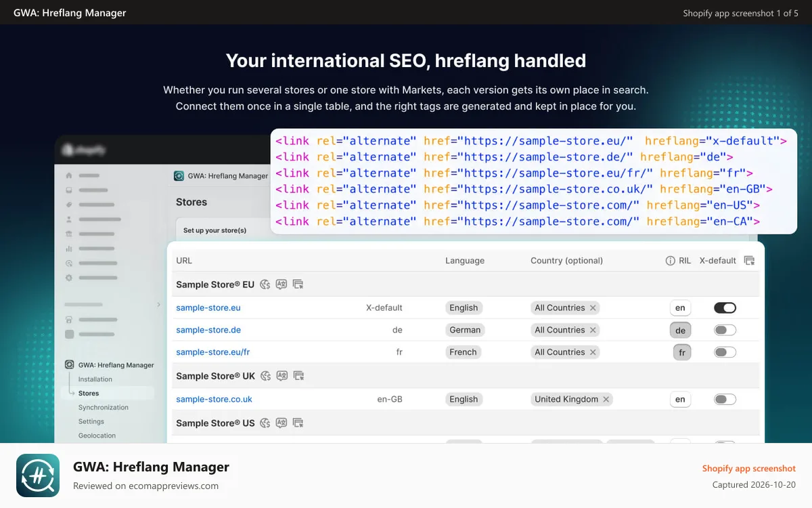
Task: Click the Language column header
Action: coord(465,261)
